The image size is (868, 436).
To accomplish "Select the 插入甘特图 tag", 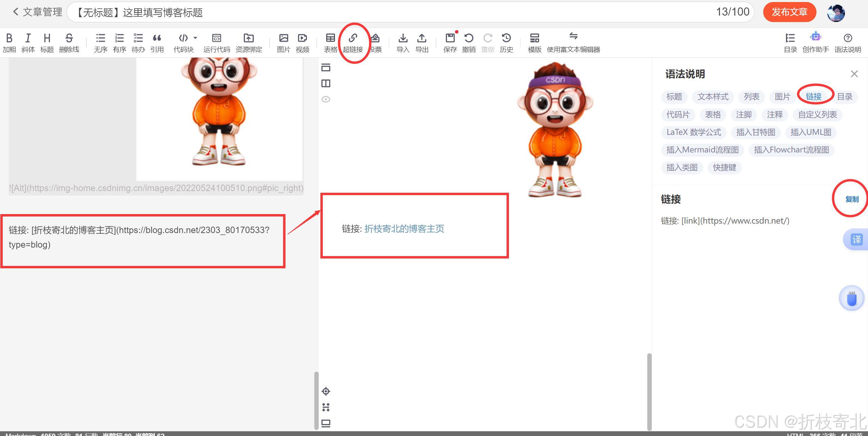I will click(756, 132).
